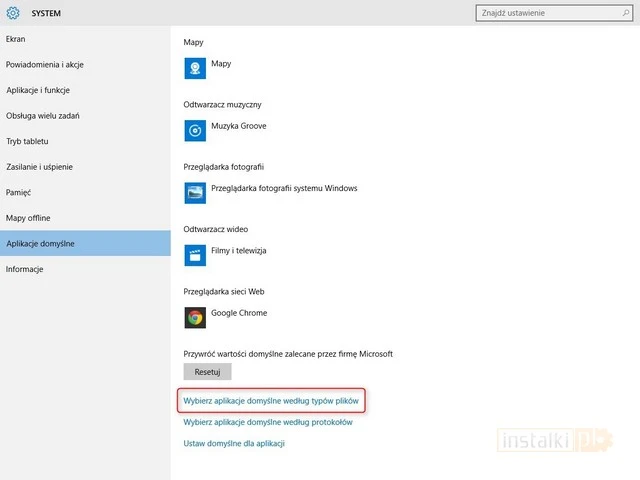Click the Znajdź ustawienie search field
This screenshot has height=480, width=640.
point(545,13)
